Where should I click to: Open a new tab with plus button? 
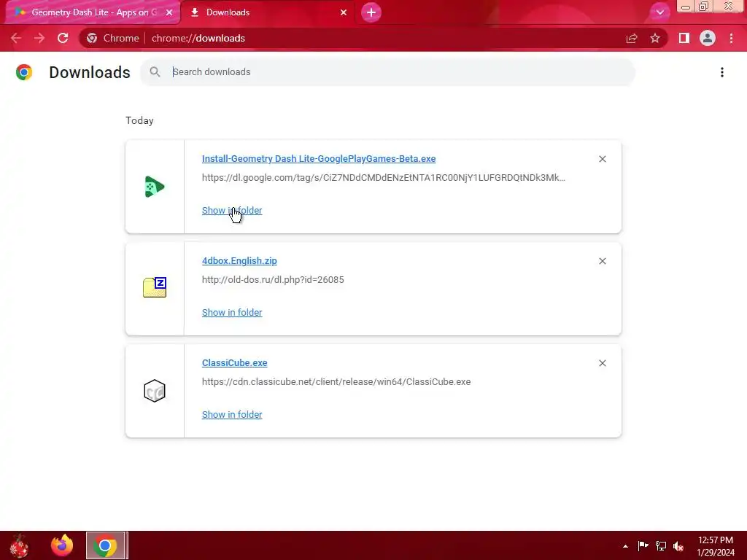[x=371, y=12]
